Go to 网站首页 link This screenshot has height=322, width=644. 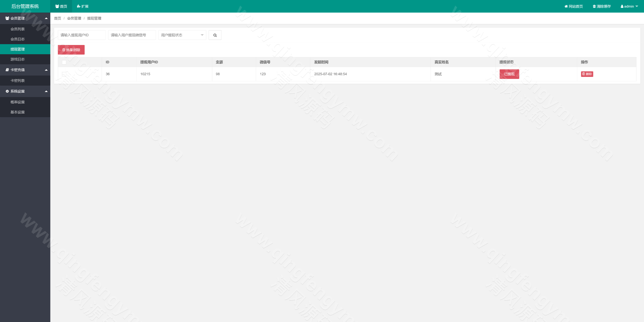(574, 6)
